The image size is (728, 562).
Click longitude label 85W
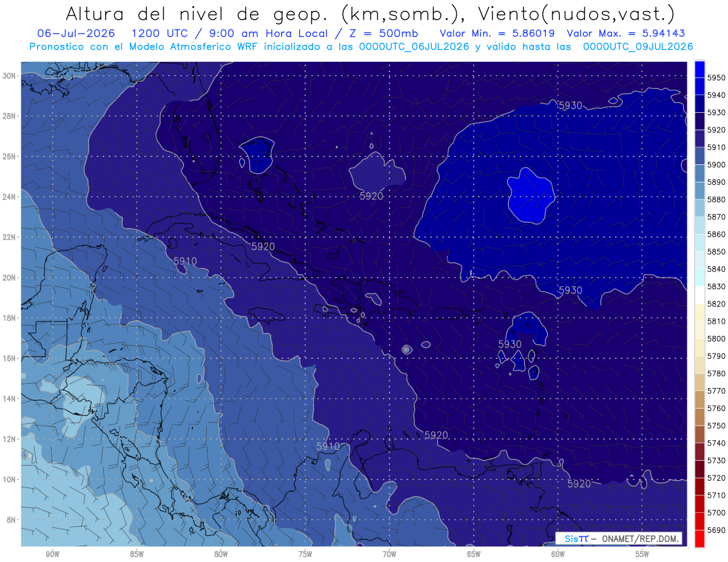tap(136, 554)
